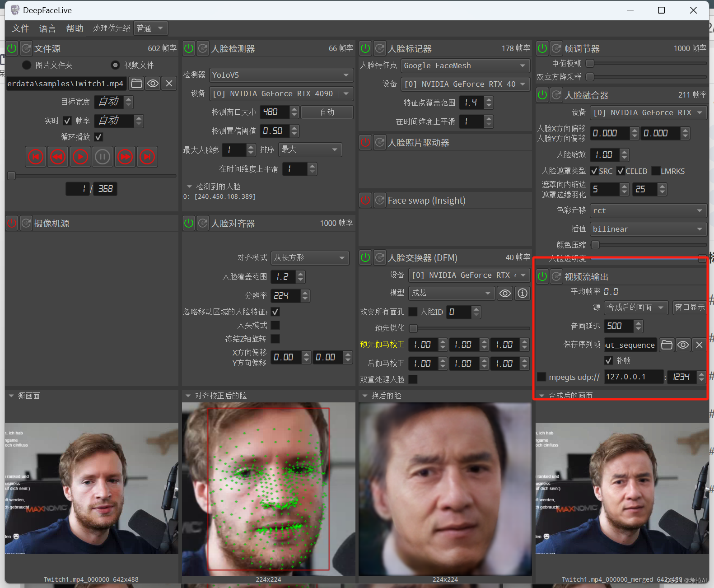The width and height of the screenshot is (714, 588).
Task: Toggle power of 人脸标记器 module
Action: point(365,48)
